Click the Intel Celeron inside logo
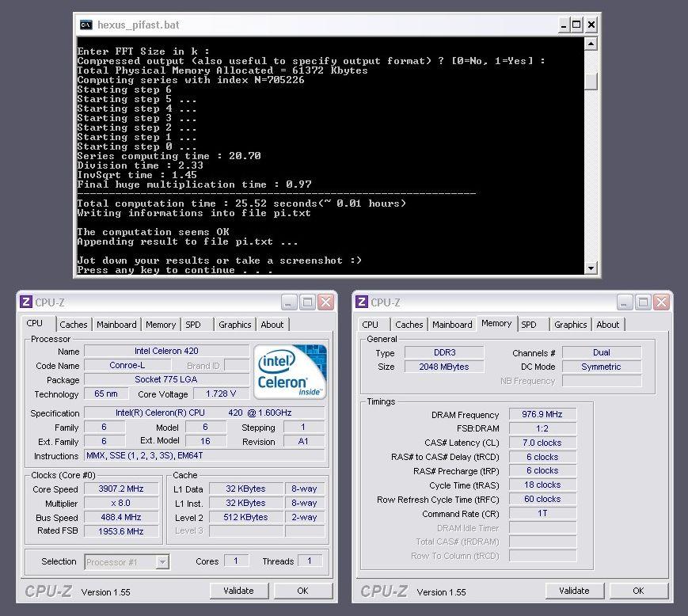Image resolution: width=688 pixels, height=616 pixels. 291,371
